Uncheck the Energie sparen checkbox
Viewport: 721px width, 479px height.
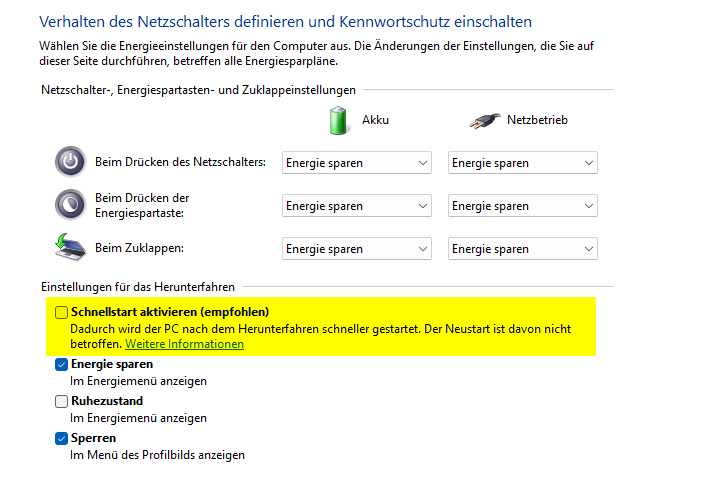62,365
